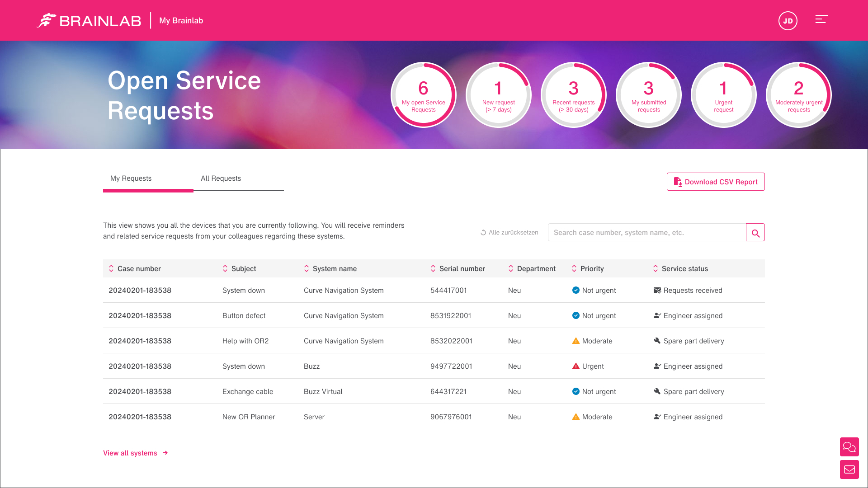
Task: Click serial number 9067976001
Action: (451, 417)
